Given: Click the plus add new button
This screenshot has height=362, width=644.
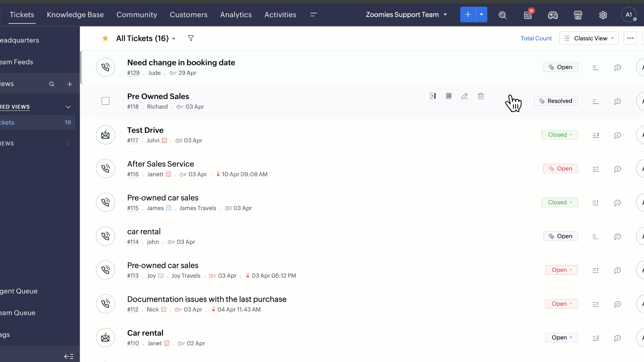Looking at the screenshot, I should (468, 14).
